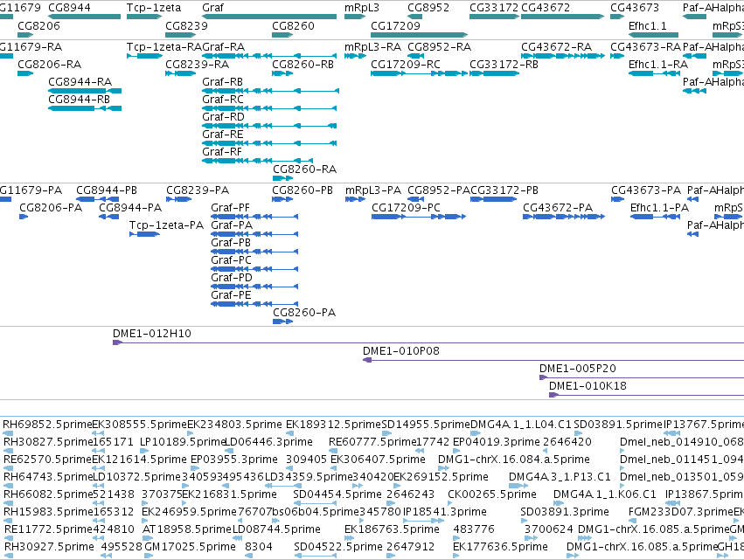The width and height of the screenshot is (744, 560).
Task: Select the Graf-PA protein label
Action: point(232,225)
